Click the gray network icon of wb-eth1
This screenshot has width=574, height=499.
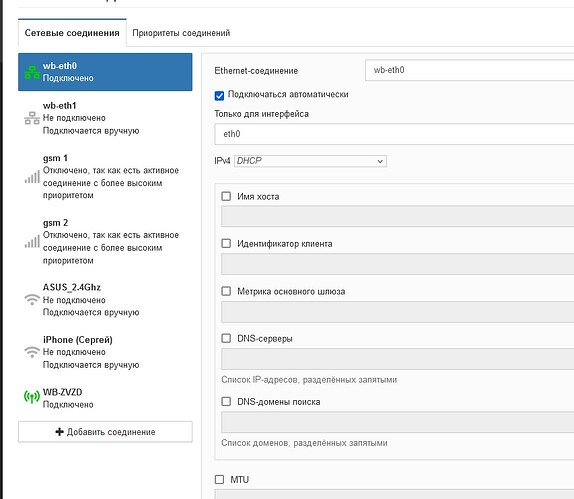point(32,118)
